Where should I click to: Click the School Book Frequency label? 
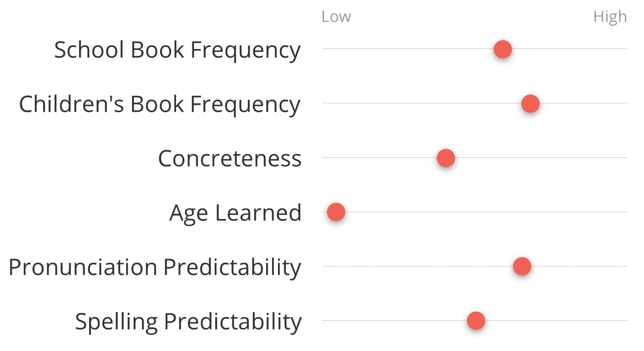click(x=177, y=50)
